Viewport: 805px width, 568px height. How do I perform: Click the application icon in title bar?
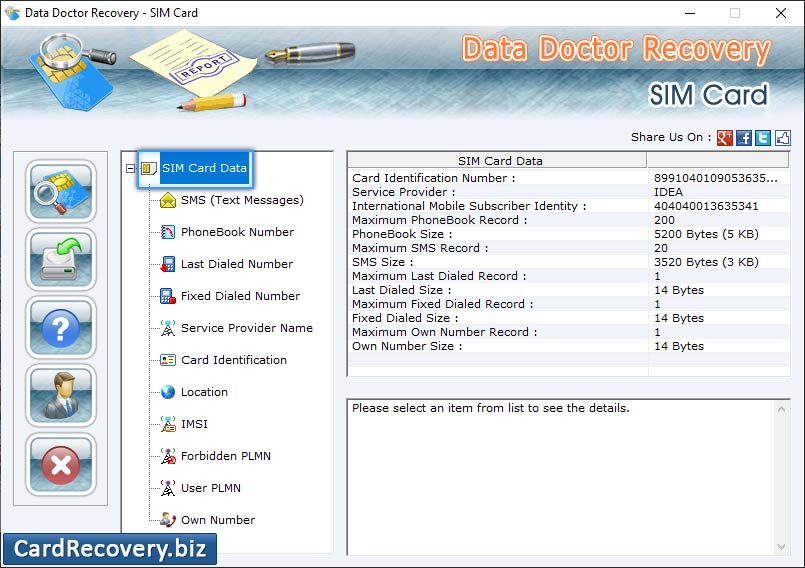coord(11,13)
